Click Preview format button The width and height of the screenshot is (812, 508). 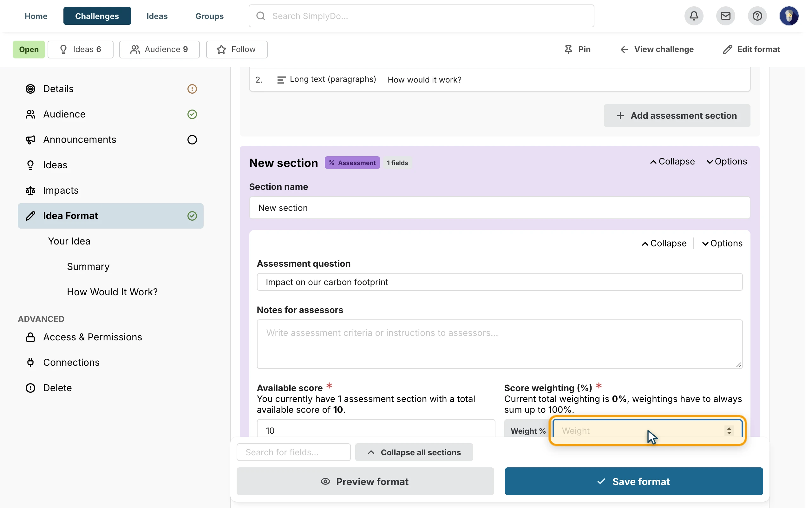point(365,481)
